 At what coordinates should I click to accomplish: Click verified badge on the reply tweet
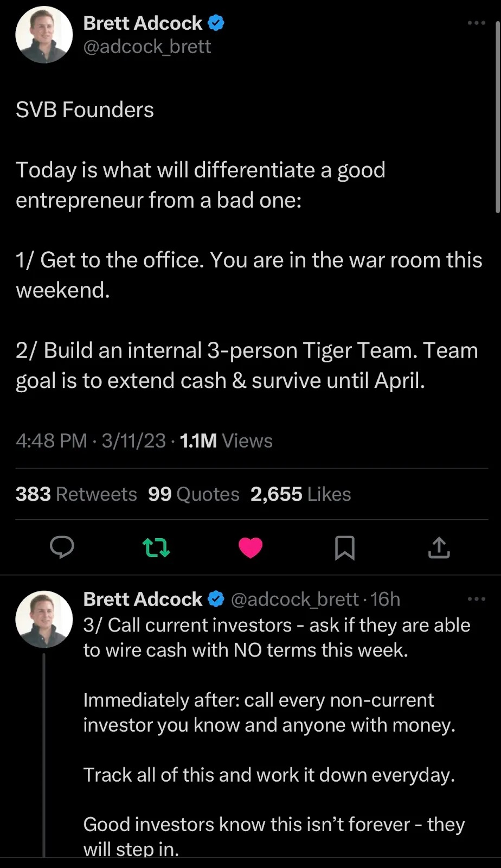216,599
